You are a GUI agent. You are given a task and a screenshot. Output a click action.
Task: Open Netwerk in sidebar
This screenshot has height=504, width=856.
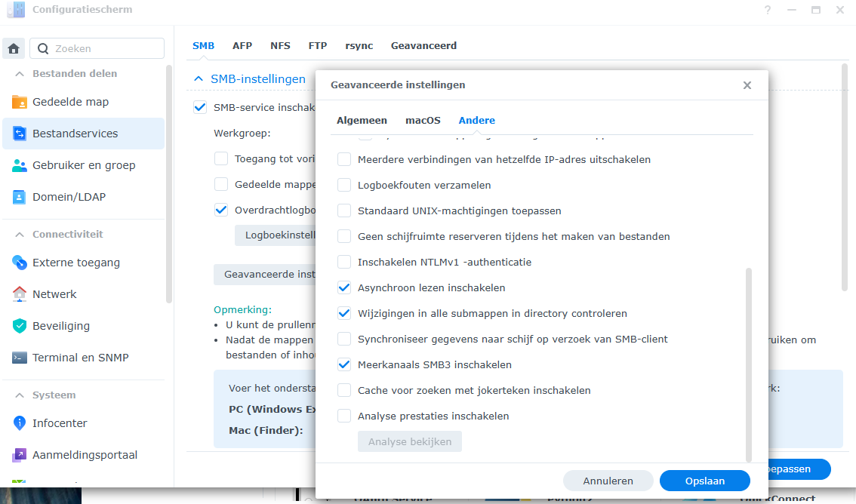pos(83,294)
